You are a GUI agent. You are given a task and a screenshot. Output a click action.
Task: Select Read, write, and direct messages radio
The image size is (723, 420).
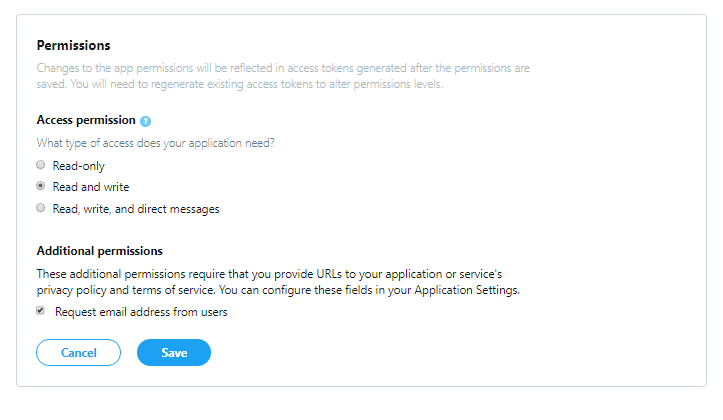(41, 208)
